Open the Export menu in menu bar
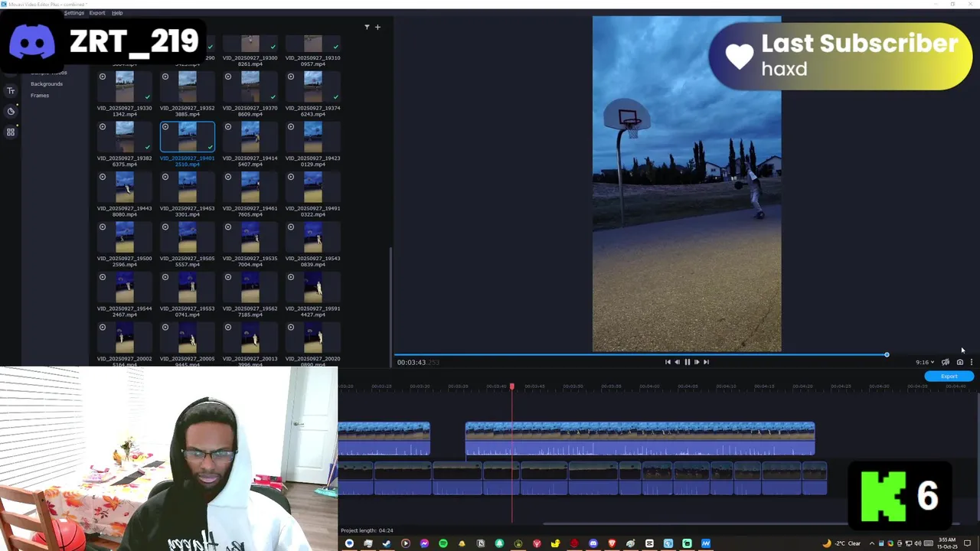This screenshot has height=551, width=980. click(97, 13)
